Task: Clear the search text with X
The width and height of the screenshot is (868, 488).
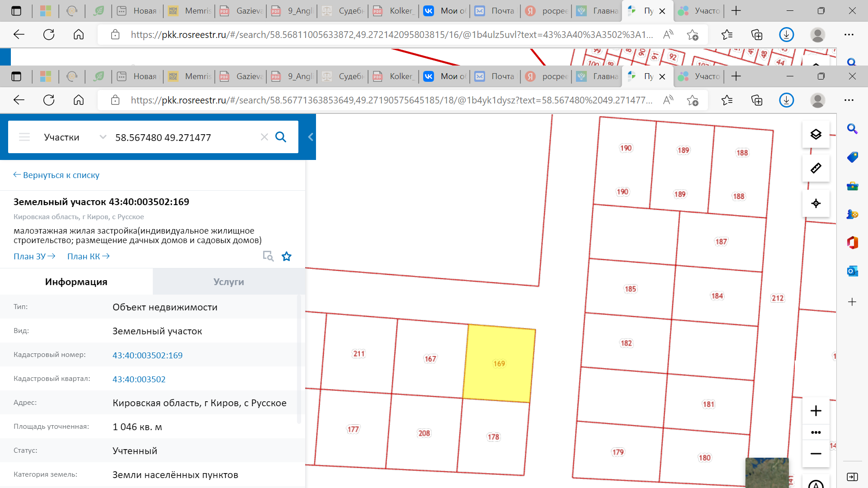Action: click(x=264, y=137)
